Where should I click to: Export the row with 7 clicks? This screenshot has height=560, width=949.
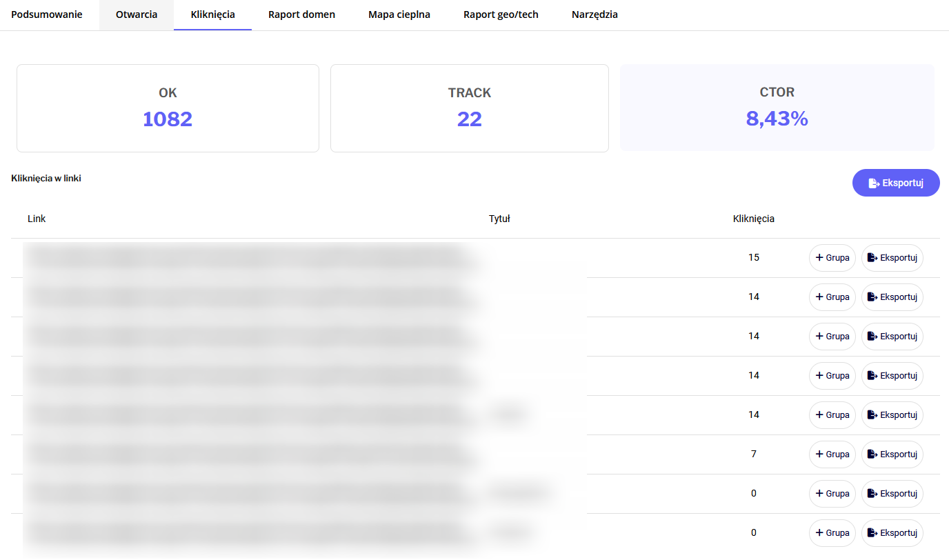[892, 454]
